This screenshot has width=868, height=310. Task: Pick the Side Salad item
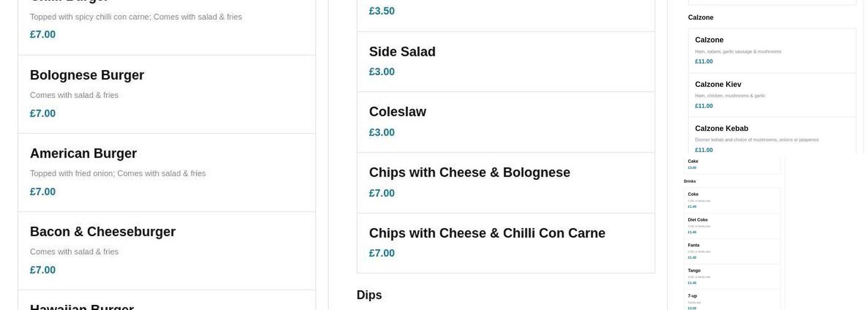click(402, 52)
